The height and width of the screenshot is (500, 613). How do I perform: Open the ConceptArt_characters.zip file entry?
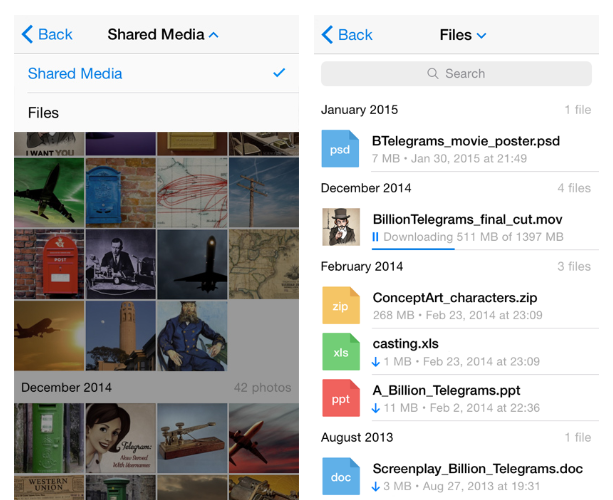[455, 297]
